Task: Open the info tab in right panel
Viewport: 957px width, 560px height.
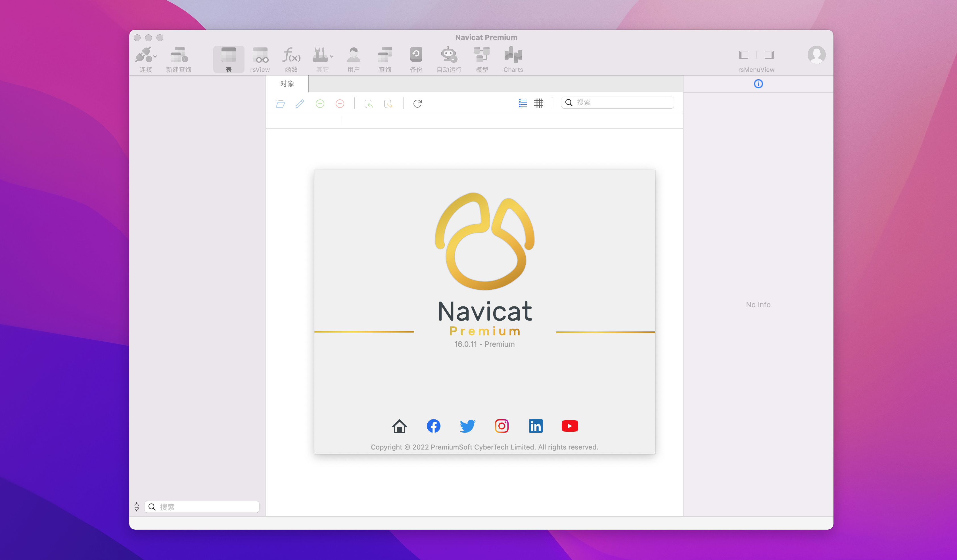Action: [x=758, y=84]
